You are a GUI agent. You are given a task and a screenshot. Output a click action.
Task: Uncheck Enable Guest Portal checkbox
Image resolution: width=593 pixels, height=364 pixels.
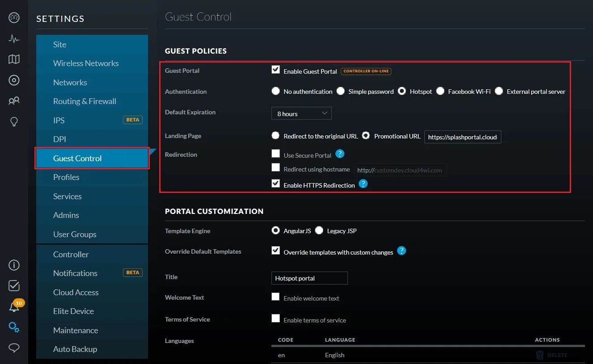[x=275, y=70]
